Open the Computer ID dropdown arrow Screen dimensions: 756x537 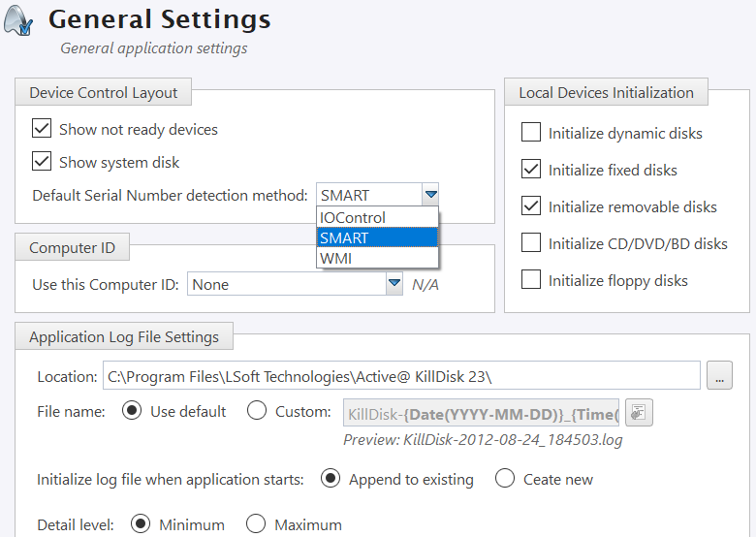pos(394,285)
